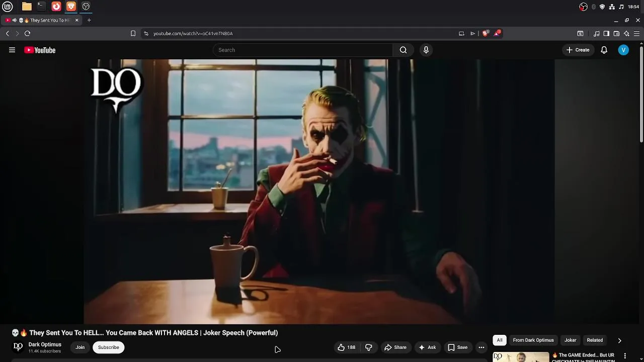Image resolution: width=644 pixels, height=362 pixels.
Task: Start voice search with the microphone
Action: coord(426,50)
